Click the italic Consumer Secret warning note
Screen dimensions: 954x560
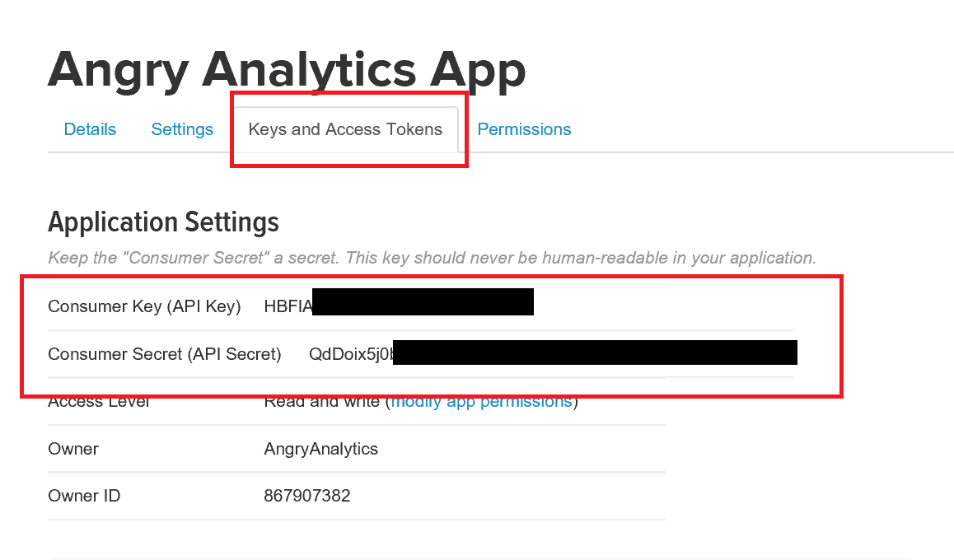coord(432,258)
